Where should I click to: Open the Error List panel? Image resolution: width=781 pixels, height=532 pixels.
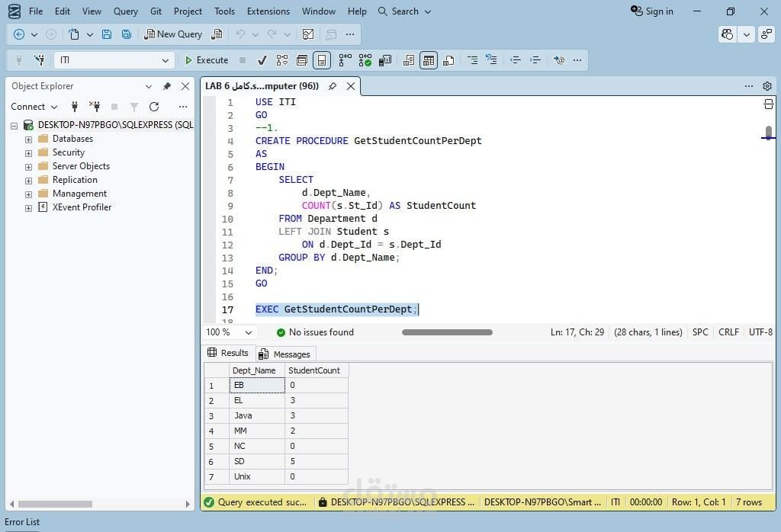(22, 522)
